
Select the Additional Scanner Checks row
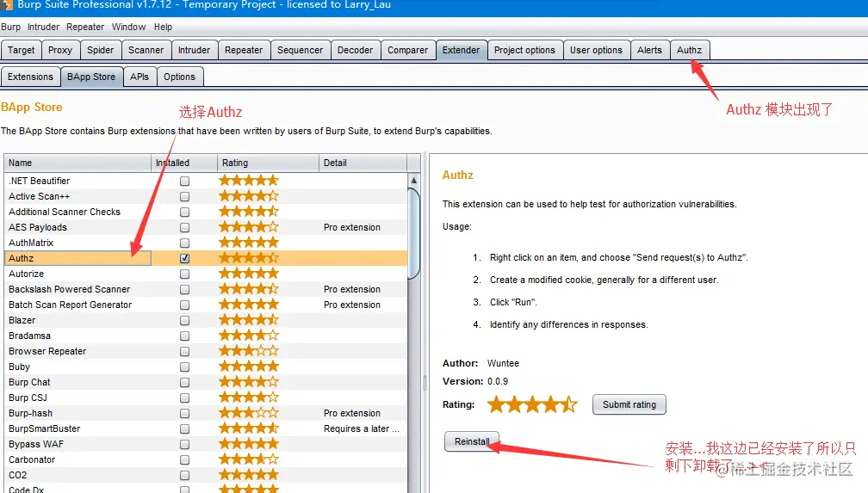point(206,212)
